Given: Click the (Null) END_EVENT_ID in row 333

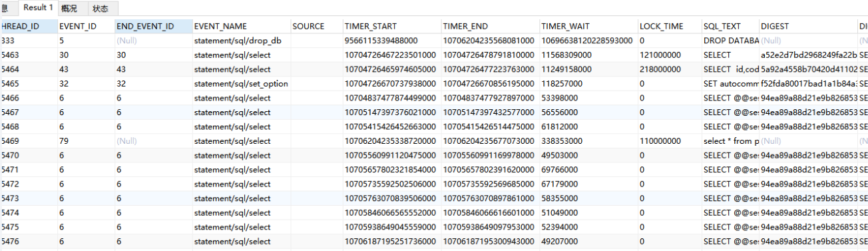Looking at the screenshot, I should click(152, 41).
